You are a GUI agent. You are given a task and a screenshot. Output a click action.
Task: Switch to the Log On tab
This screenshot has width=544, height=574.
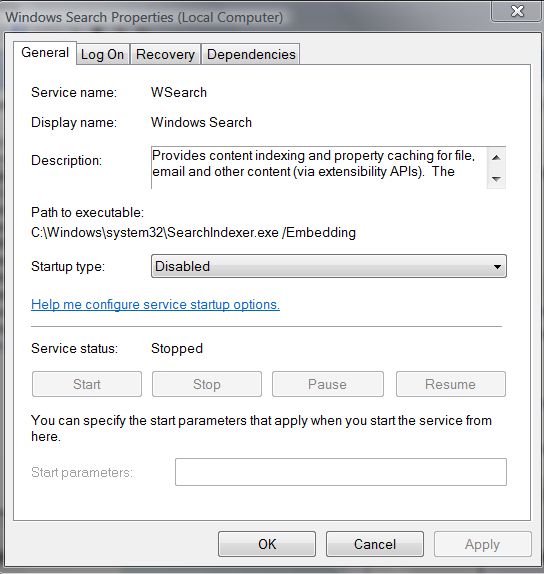click(x=103, y=54)
